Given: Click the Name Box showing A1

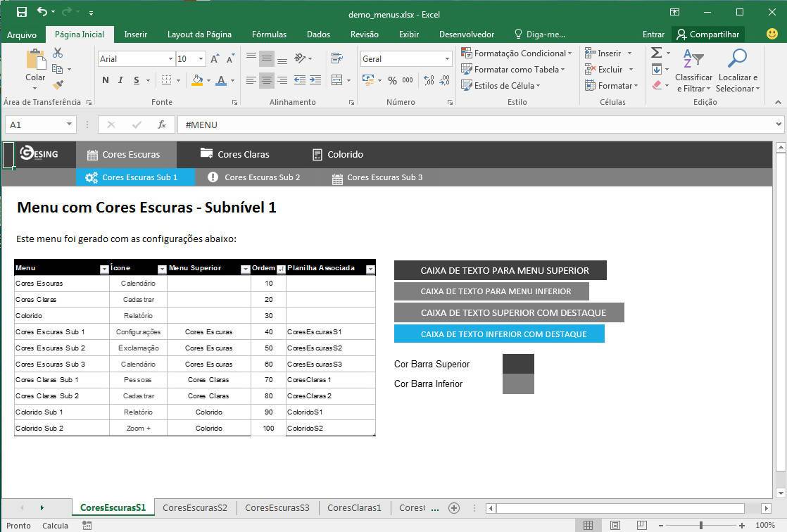Looking at the screenshot, I should [34, 125].
